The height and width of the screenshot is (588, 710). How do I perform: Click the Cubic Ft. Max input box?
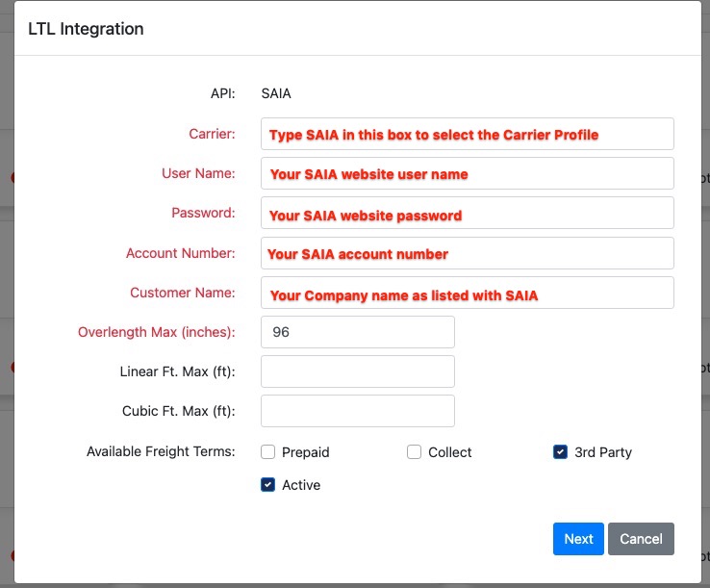pyautogui.click(x=357, y=411)
